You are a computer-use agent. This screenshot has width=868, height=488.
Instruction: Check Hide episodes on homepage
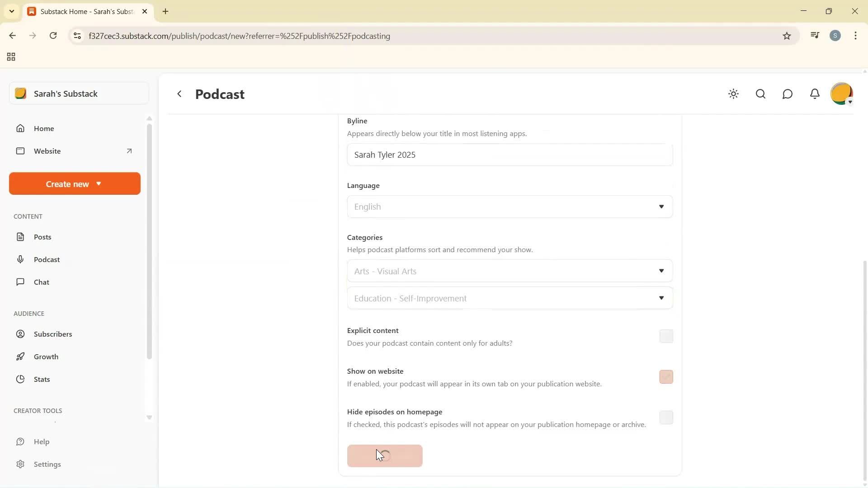(665, 418)
